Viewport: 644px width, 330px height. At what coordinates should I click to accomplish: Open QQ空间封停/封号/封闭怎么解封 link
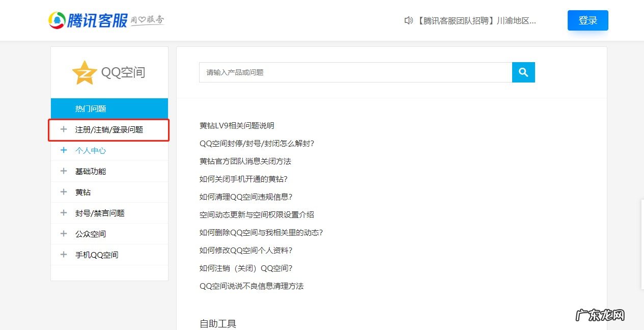257,144
